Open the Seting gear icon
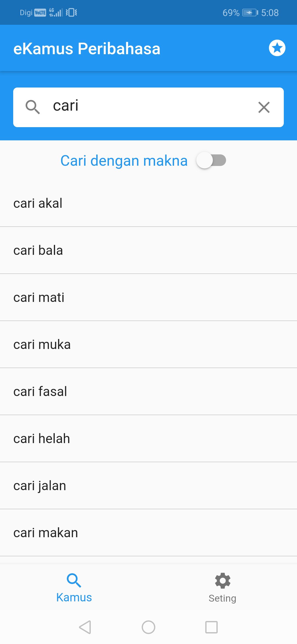 (x=222, y=581)
